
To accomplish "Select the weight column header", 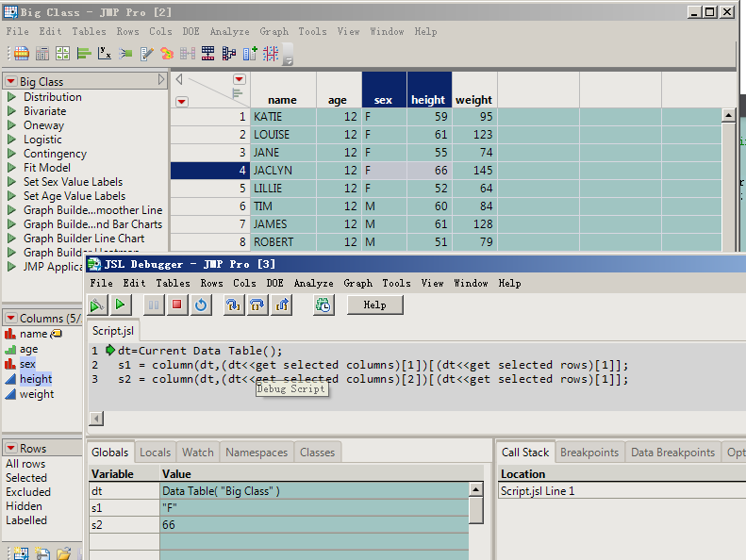I will (473, 100).
